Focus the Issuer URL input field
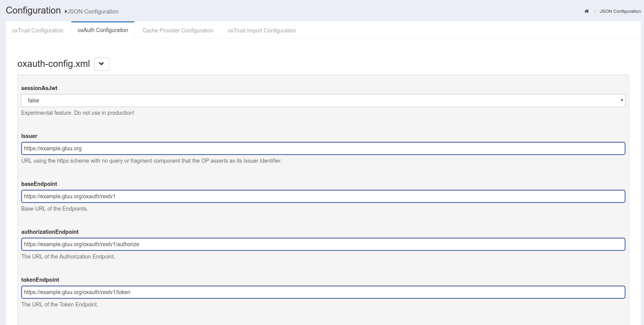The width and height of the screenshot is (644, 325). [323, 148]
